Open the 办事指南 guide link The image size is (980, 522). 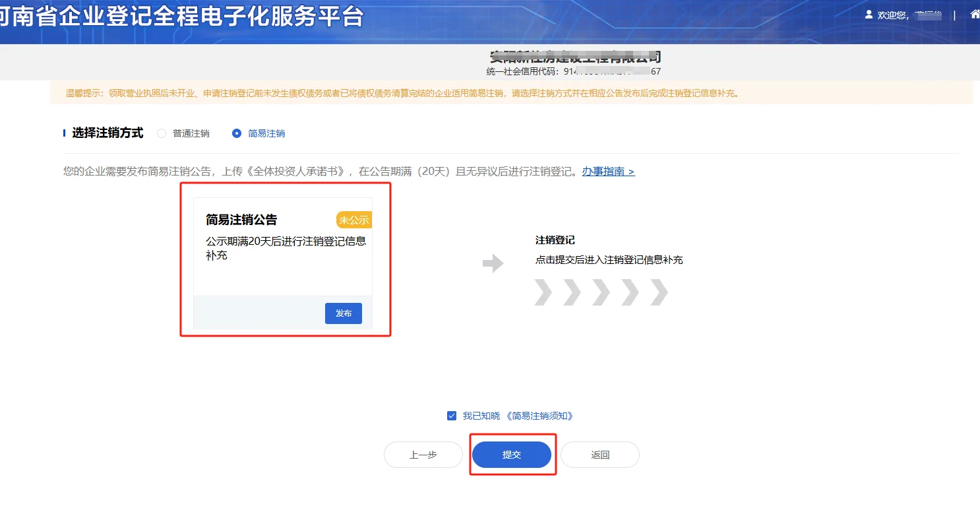(605, 171)
